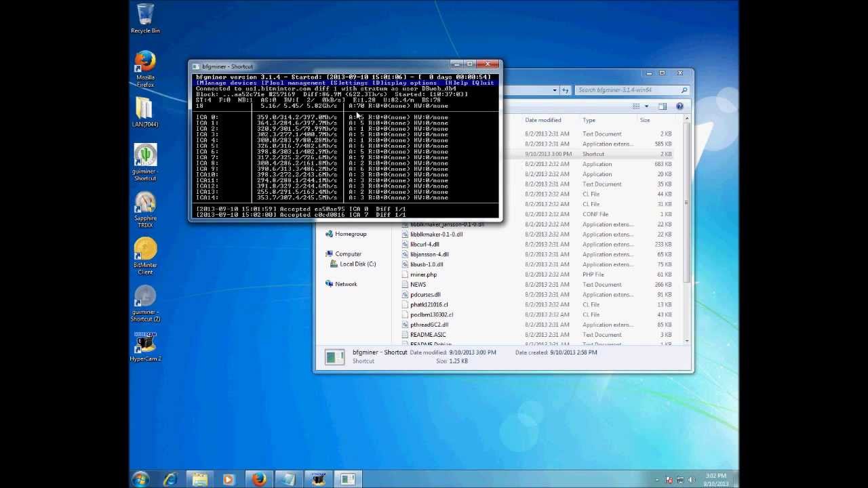Click [P]ool management in the bfgminer console
This screenshot has width=868, height=488.
point(293,83)
